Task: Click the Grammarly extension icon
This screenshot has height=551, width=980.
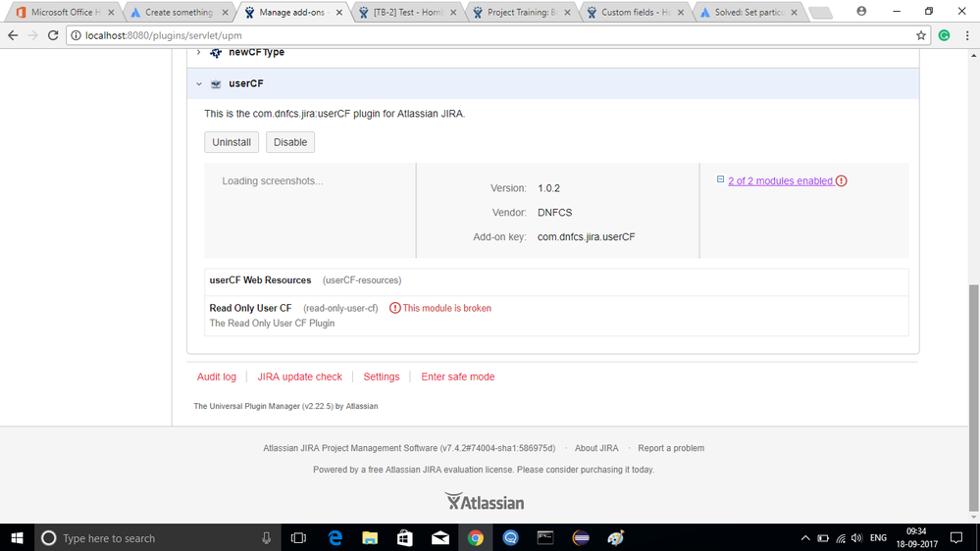Action: click(945, 35)
